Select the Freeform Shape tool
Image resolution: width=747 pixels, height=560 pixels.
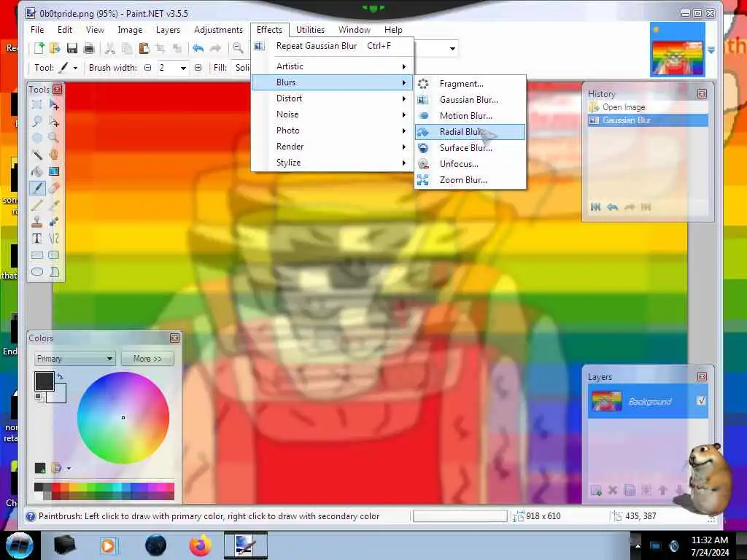pos(54,272)
